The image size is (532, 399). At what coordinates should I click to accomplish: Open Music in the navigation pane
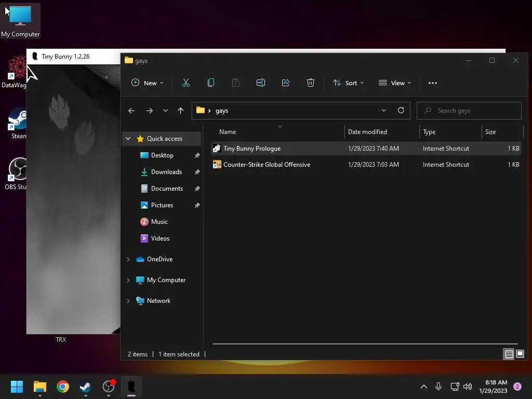159,221
